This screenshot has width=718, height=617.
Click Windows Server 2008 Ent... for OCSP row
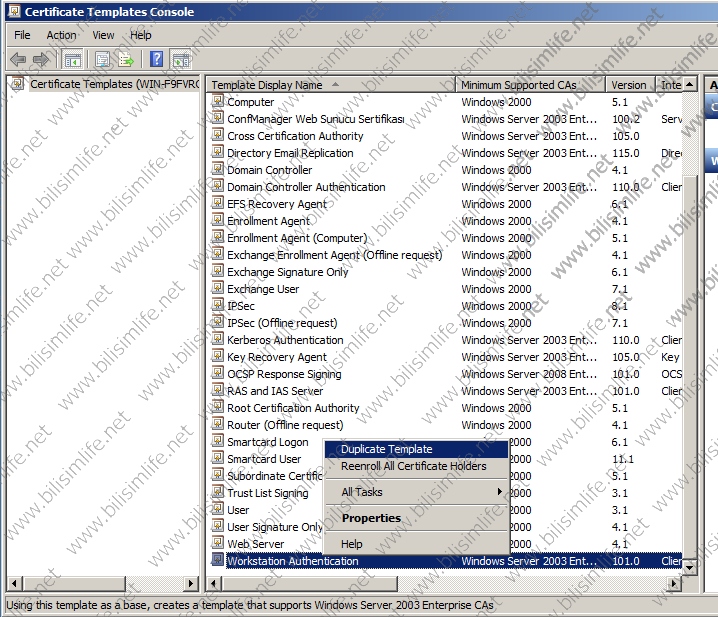click(529, 374)
